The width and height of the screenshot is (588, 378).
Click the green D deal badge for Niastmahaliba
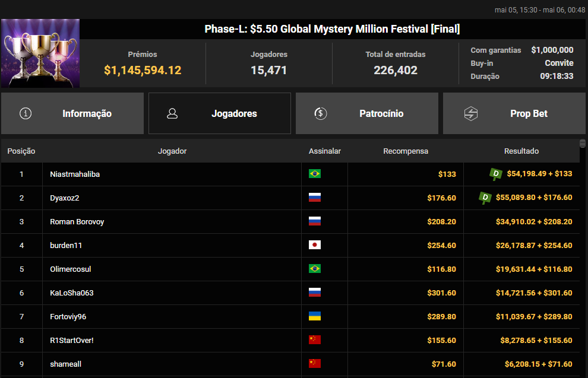coord(496,174)
